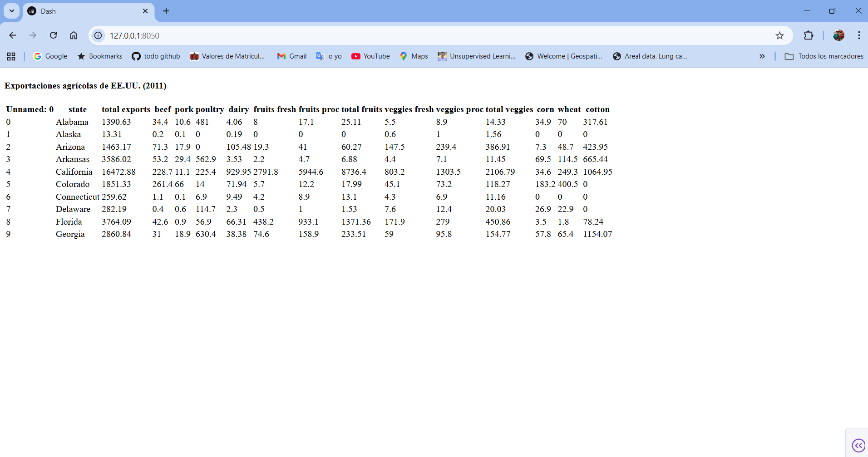Restore down the Chrome window
Screen dimensions: 868x457
pos(832,11)
